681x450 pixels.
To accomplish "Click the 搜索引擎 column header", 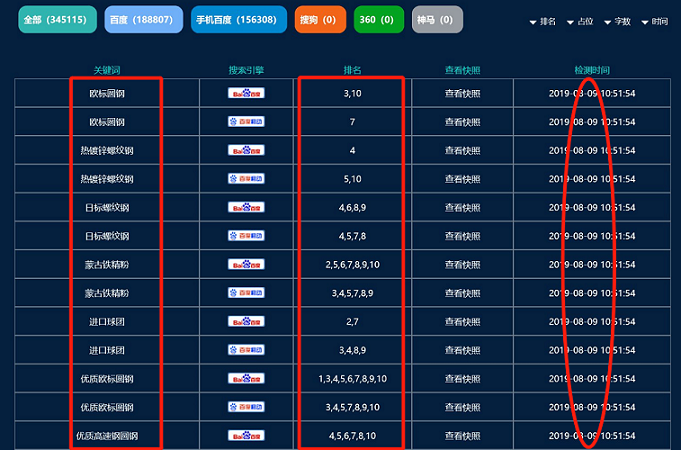I will [x=246, y=70].
